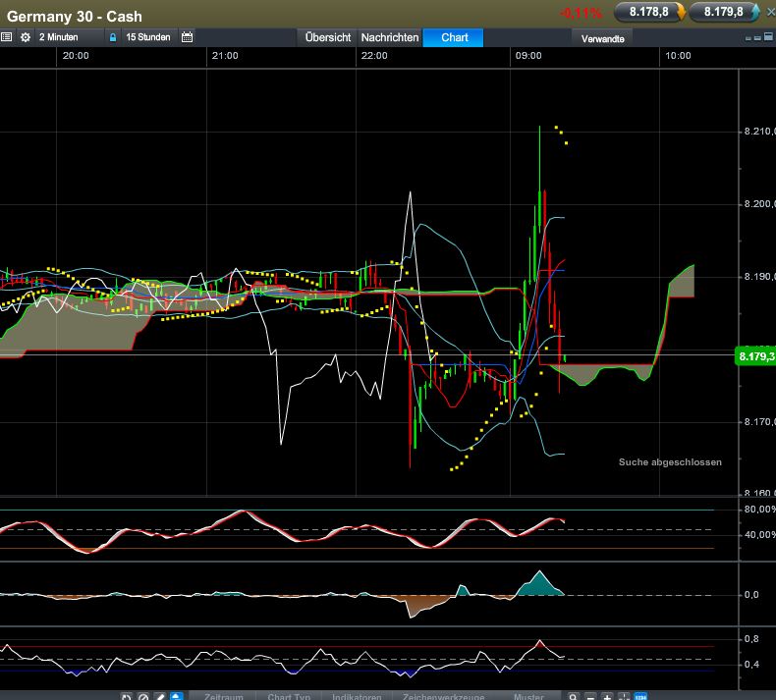
Task: Open the Muster menu
Action: point(528,696)
